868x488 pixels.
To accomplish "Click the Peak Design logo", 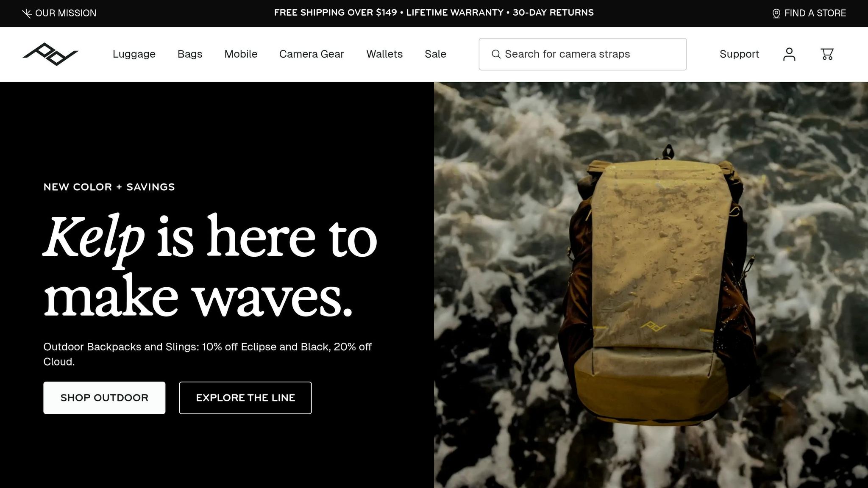I will tap(50, 54).
